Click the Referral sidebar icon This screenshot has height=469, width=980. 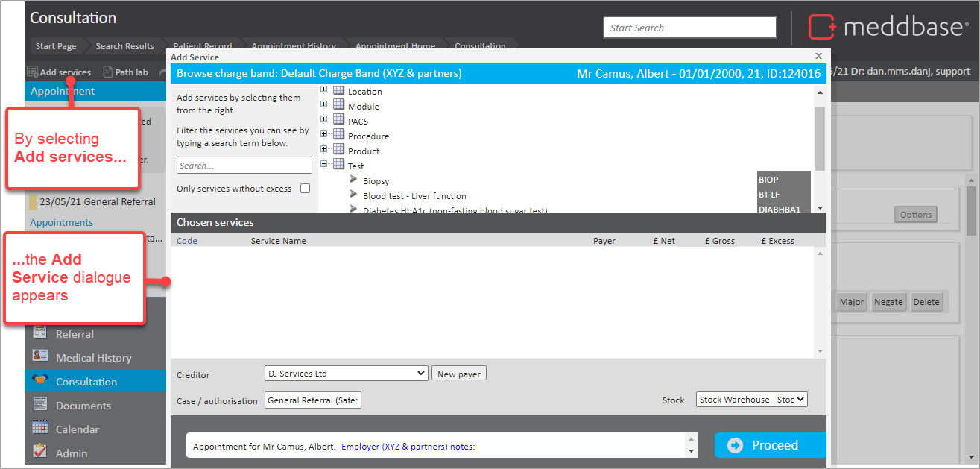[40, 333]
